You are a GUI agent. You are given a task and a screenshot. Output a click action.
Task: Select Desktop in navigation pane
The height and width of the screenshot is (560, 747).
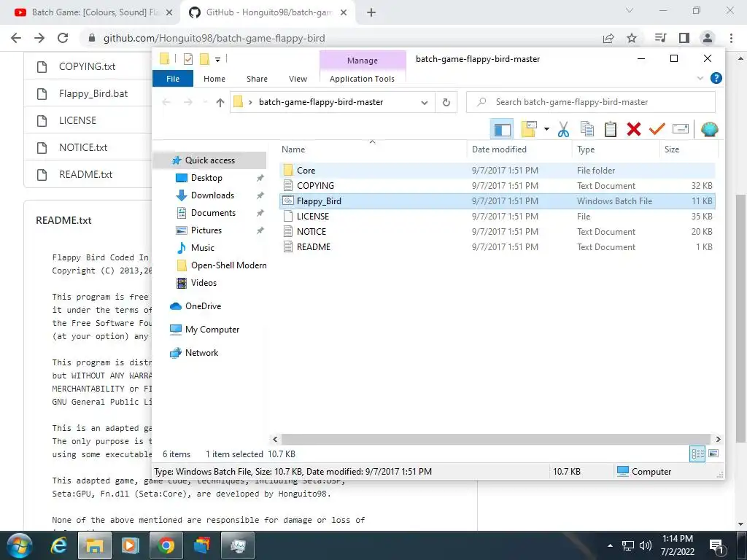[206, 178]
